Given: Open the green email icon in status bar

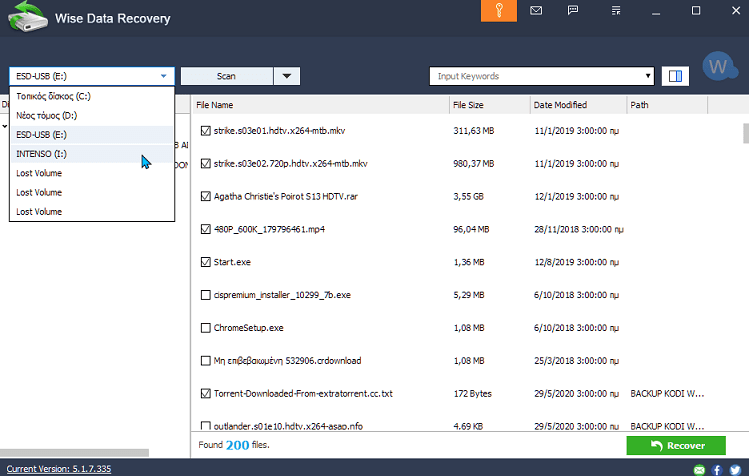Looking at the screenshot, I should click(699, 470).
